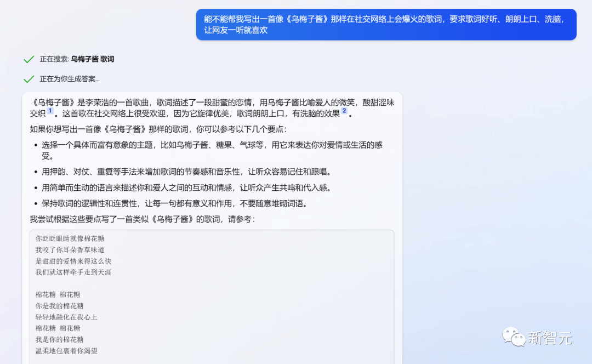Image resolution: width=592 pixels, height=364 pixels.
Task: Click the bullet starting with 用简单而生动的语言
Action: pyautogui.click(x=186, y=187)
